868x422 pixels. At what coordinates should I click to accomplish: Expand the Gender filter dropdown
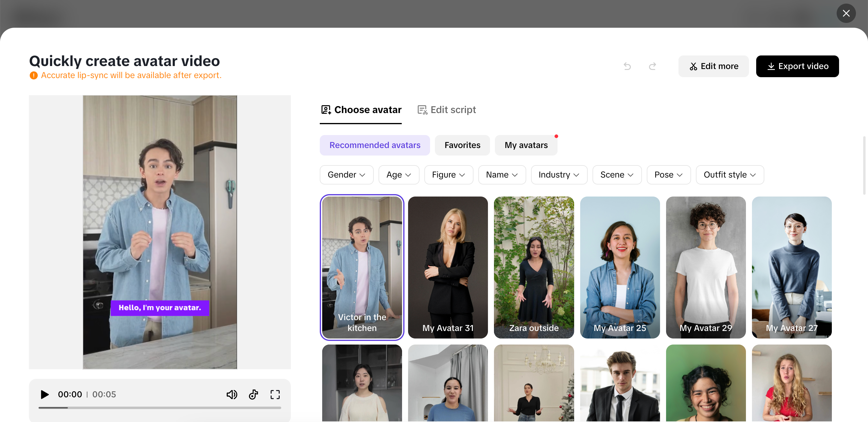click(346, 175)
